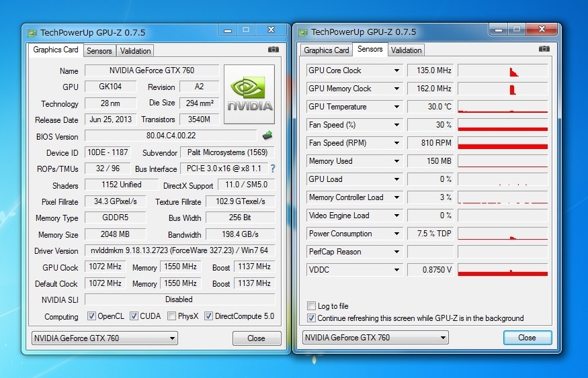
Task: Switch to Graphics Card tab in right window
Action: 326,50
